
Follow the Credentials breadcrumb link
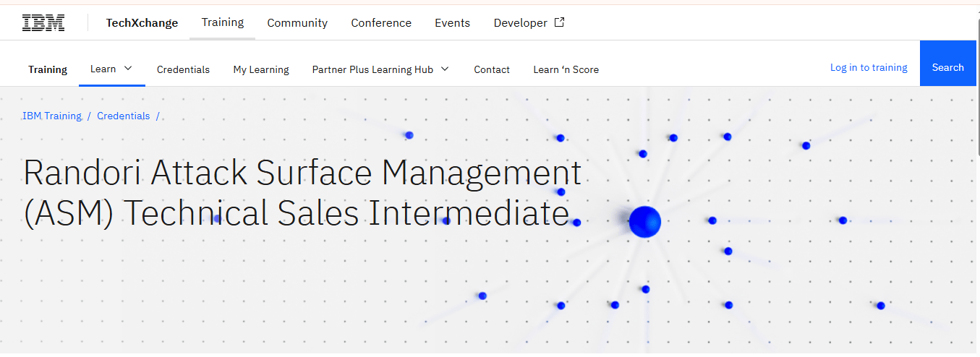coord(124,116)
